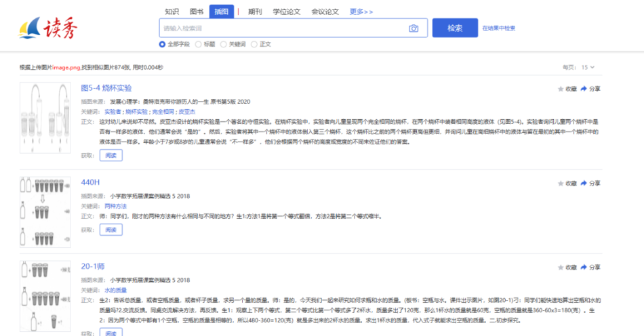Open the 烧杯实验 result thumbnail image

[45, 117]
